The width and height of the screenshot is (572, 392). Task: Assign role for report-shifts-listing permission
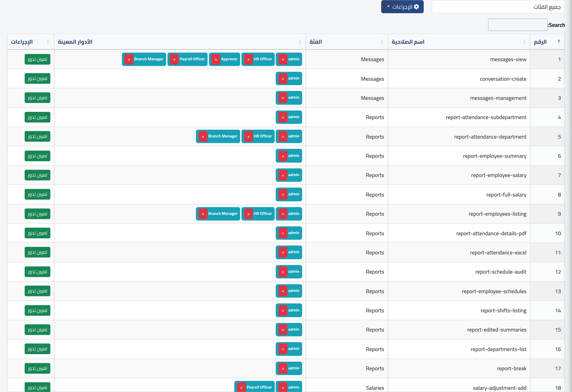[x=38, y=310]
